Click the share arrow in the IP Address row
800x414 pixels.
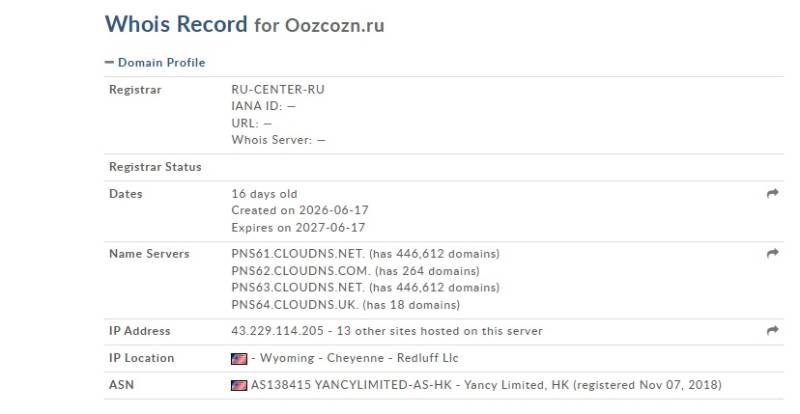point(772,330)
